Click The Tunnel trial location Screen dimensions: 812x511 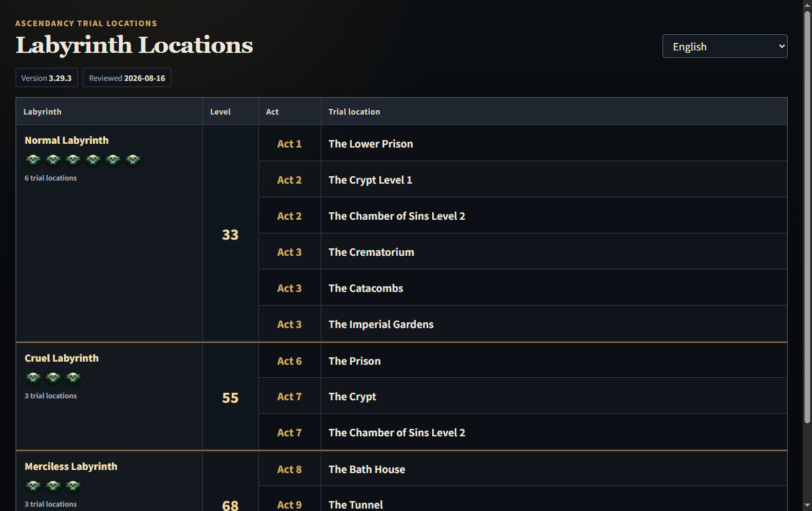pos(356,505)
